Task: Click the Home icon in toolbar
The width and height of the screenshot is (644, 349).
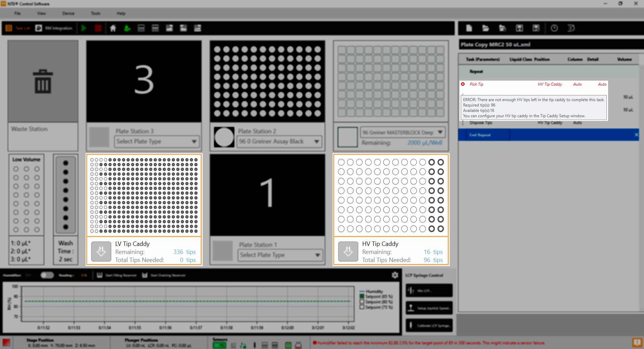Action: 113,28
